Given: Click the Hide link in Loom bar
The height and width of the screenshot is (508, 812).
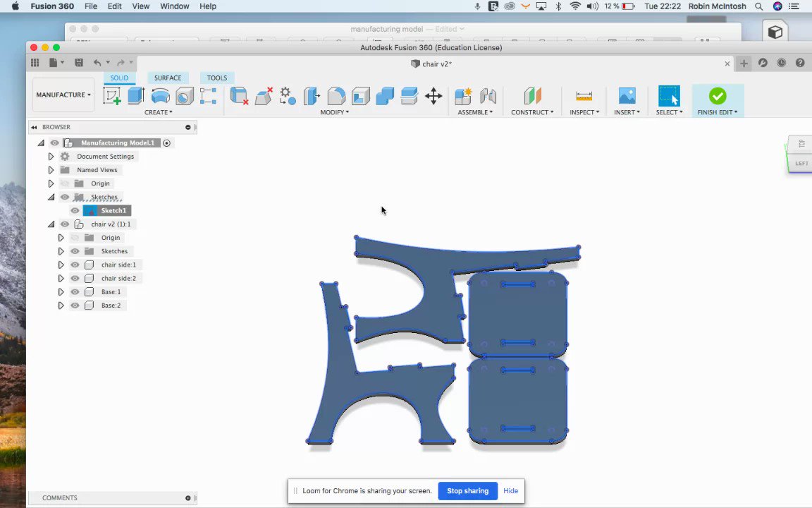Looking at the screenshot, I should pos(510,491).
